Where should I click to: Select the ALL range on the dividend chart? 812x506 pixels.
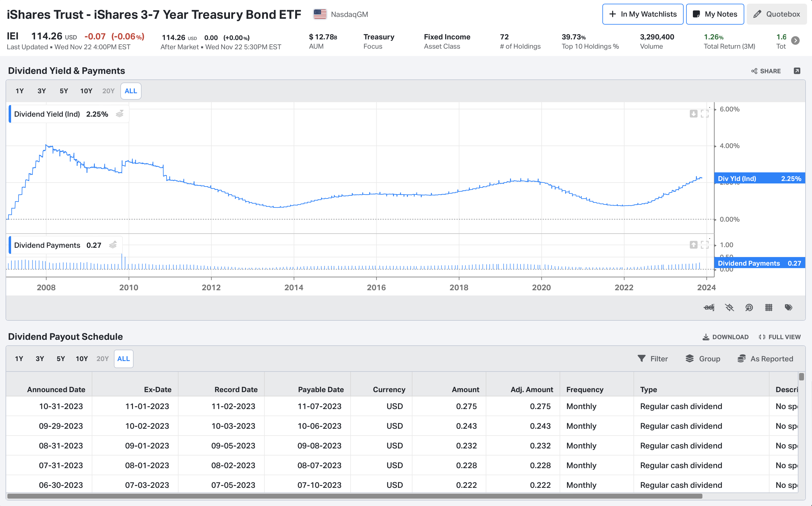pyautogui.click(x=131, y=91)
